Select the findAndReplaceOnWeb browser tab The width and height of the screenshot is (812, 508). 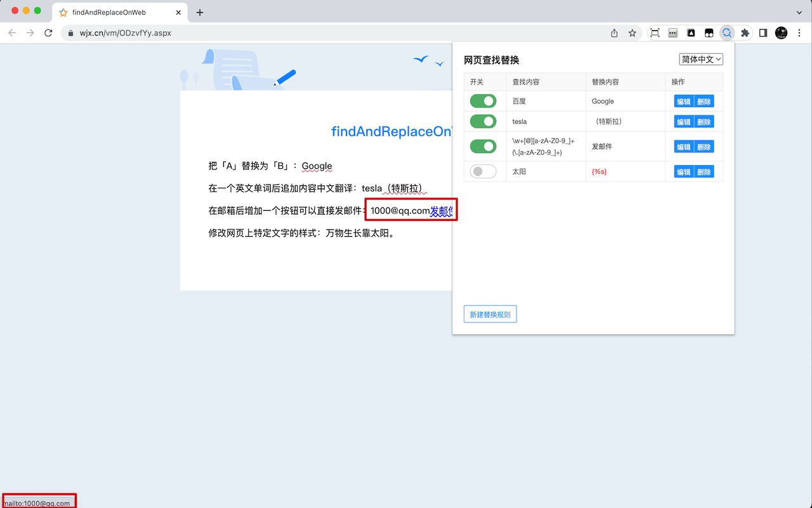pyautogui.click(x=114, y=11)
